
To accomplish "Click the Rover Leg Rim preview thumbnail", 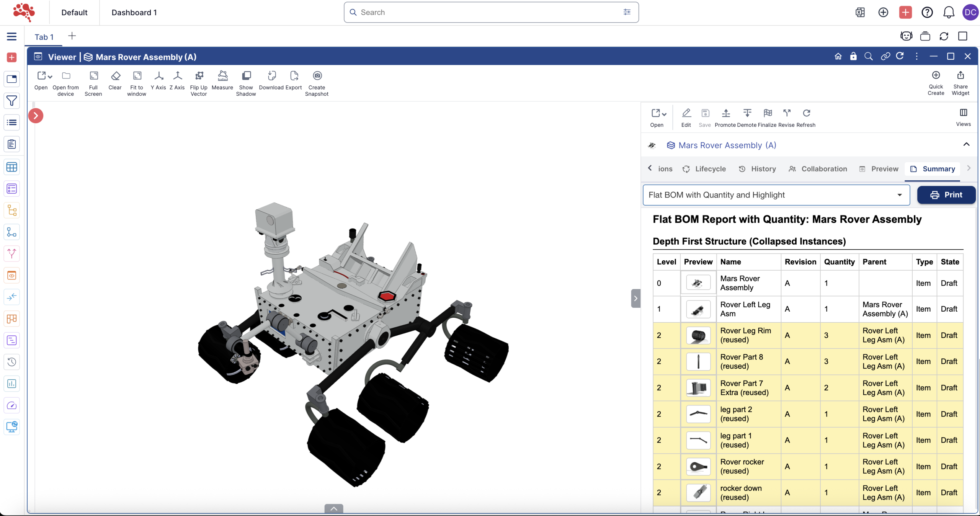I will pos(698,335).
